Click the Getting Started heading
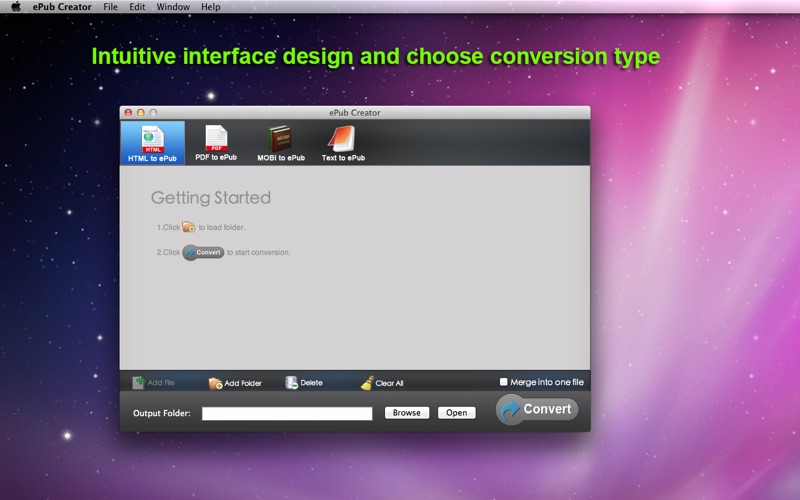Screen dimensions: 800x500 [x=211, y=197]
